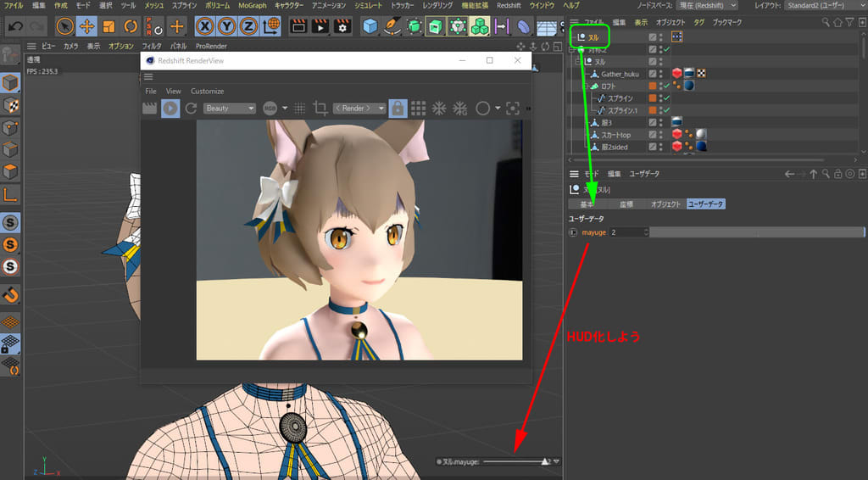Open the ファイル menu in main menu bar

[14, 5]
